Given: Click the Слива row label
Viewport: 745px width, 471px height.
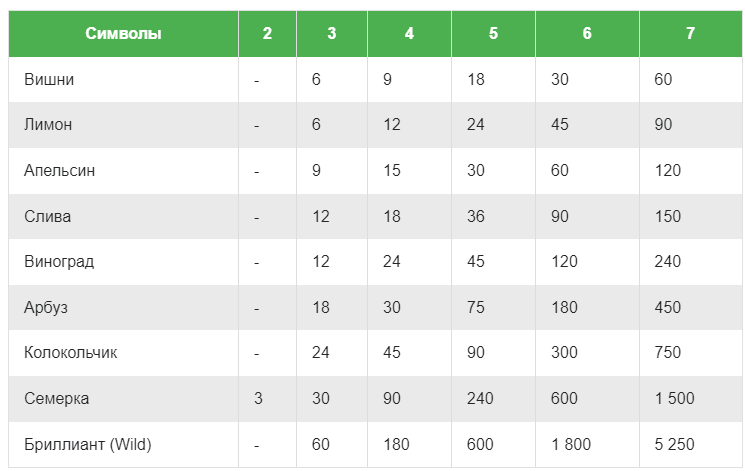Looking at the screenshot, I should point(48,216).
